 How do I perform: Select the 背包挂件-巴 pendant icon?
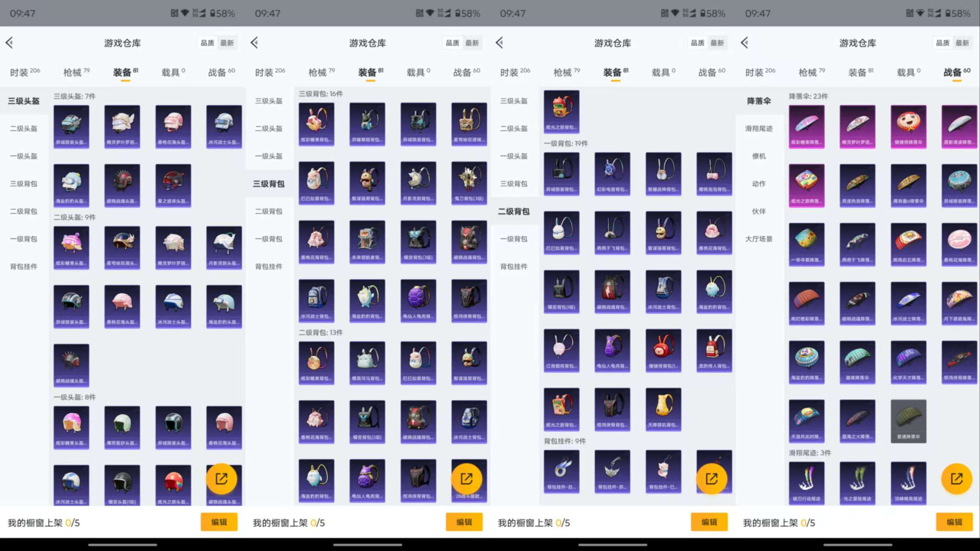coord(663,471)
